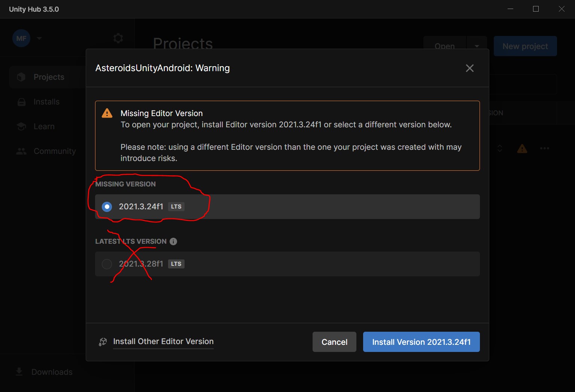Select the 2021.3.28f1 radio button

107,264
